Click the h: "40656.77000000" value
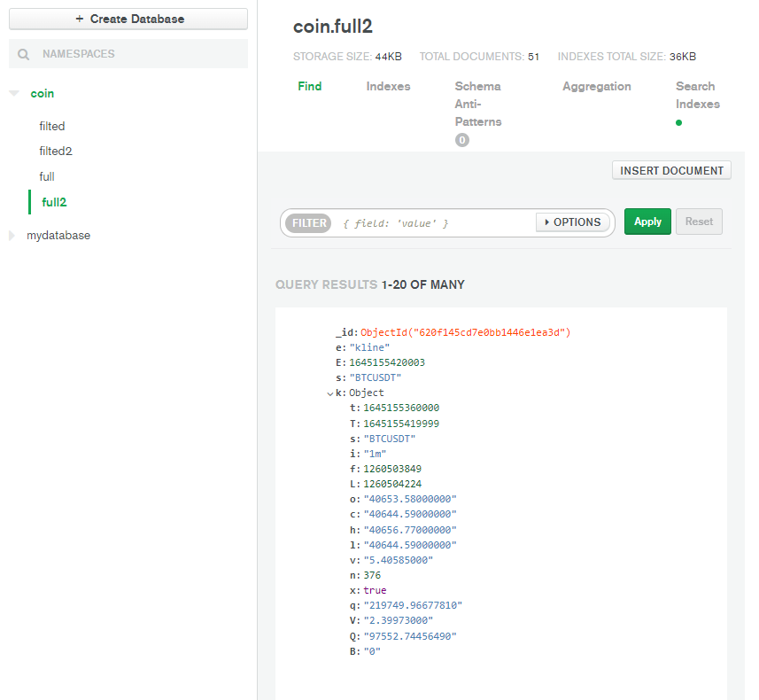The height and width of the screenshot is (700, 759). pyautogui.click(x=410, y=530)
